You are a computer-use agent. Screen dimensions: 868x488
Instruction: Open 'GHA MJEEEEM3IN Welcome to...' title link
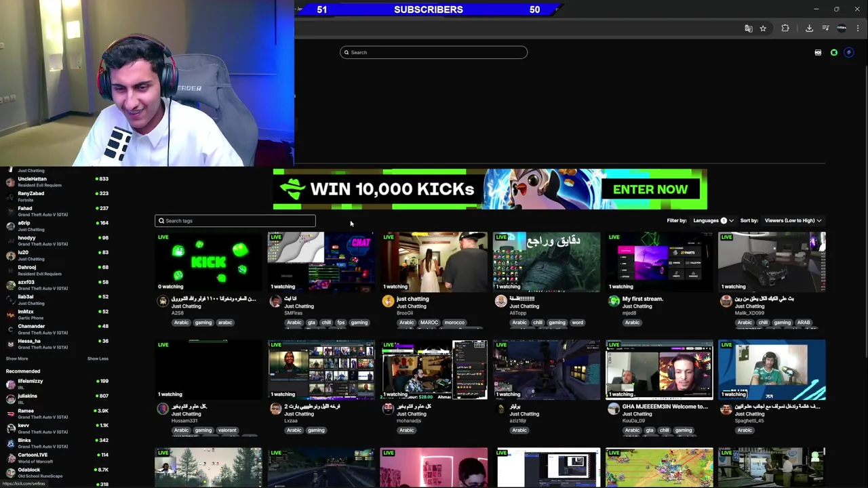tap(665, 407)
